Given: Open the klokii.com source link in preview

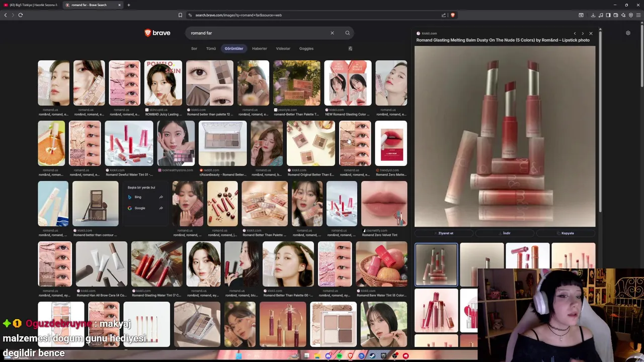Looking at the screenshot, I should (x=427, y=34).
